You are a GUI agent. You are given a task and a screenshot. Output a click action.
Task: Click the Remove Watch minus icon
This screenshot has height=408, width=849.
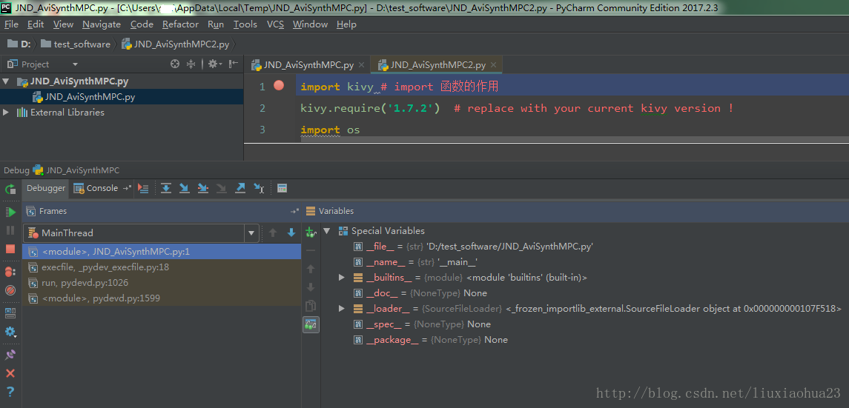310,251
